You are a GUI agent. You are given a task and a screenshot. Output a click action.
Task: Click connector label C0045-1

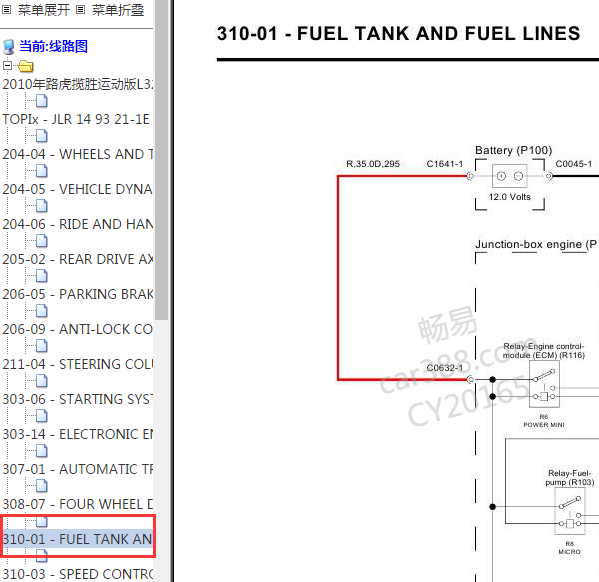click(573, 164)
